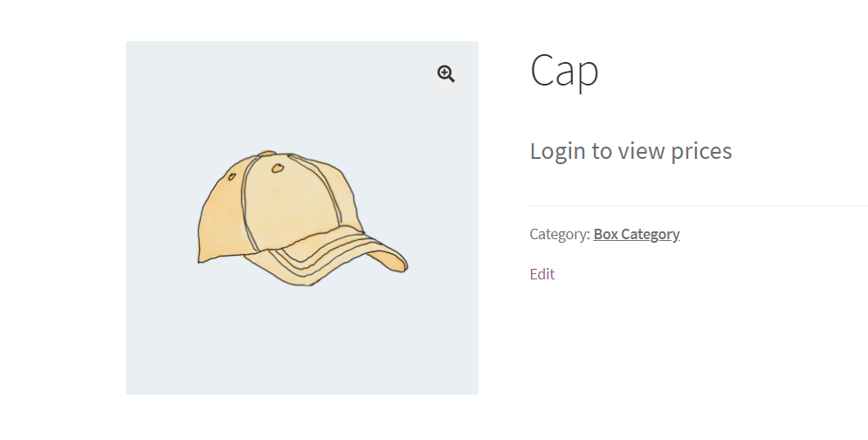Click the magnifier zoom icon on product image
The image size is (868, 440).
pyautogui.click(x=445, y=73)
